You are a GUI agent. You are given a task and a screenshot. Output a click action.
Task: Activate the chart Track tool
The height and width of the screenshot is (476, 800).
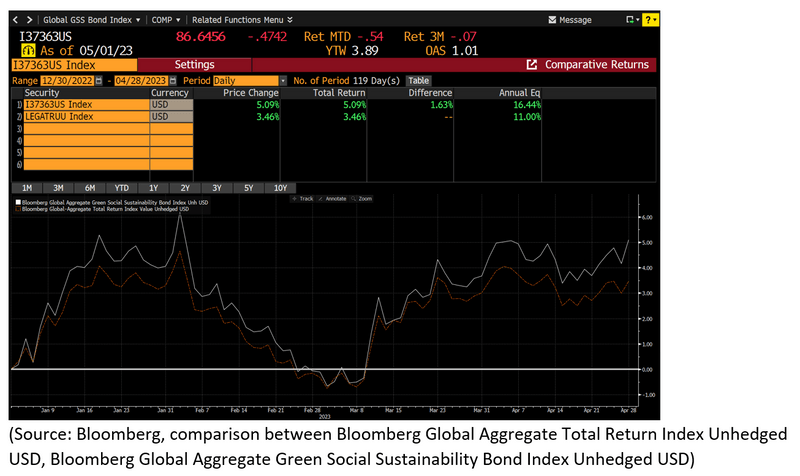coord(303,198)
